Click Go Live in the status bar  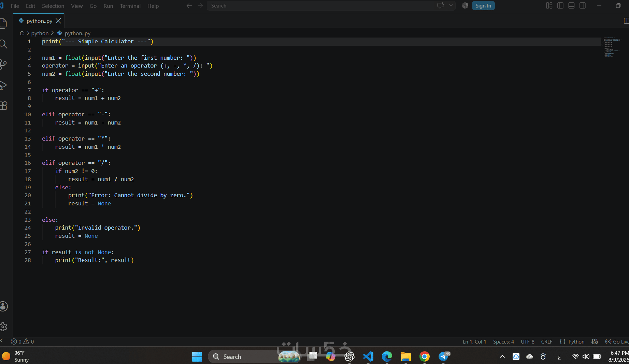click(617, 341)
